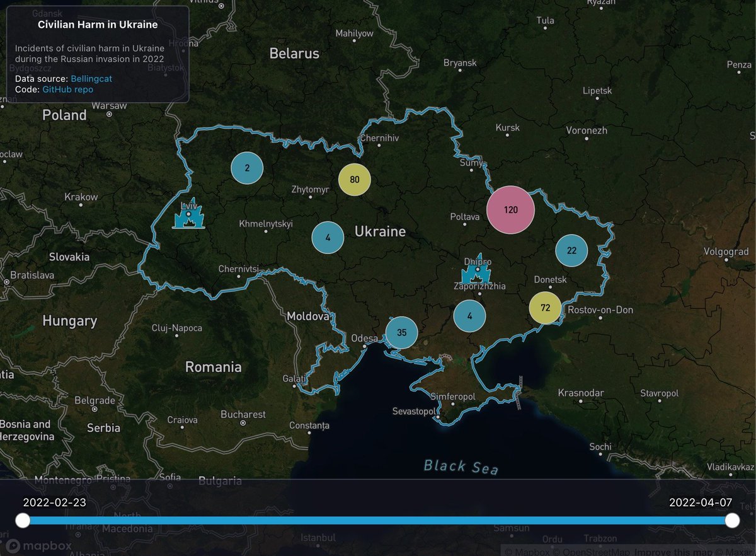Open the yellow cluster marker labeled 72
The height and width of the screenshot is (556, 756).
[546, 308]
